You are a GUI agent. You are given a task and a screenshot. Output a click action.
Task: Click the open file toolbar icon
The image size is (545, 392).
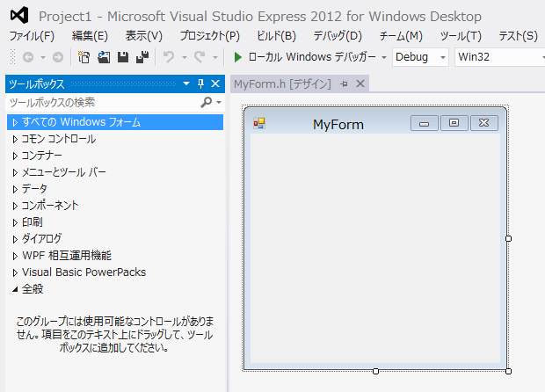click(104, 57)
